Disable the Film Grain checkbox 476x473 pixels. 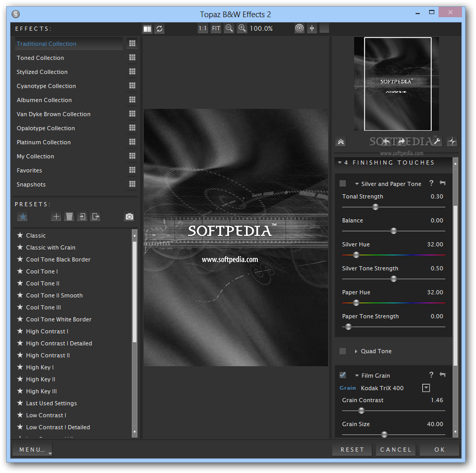[343, 375]
